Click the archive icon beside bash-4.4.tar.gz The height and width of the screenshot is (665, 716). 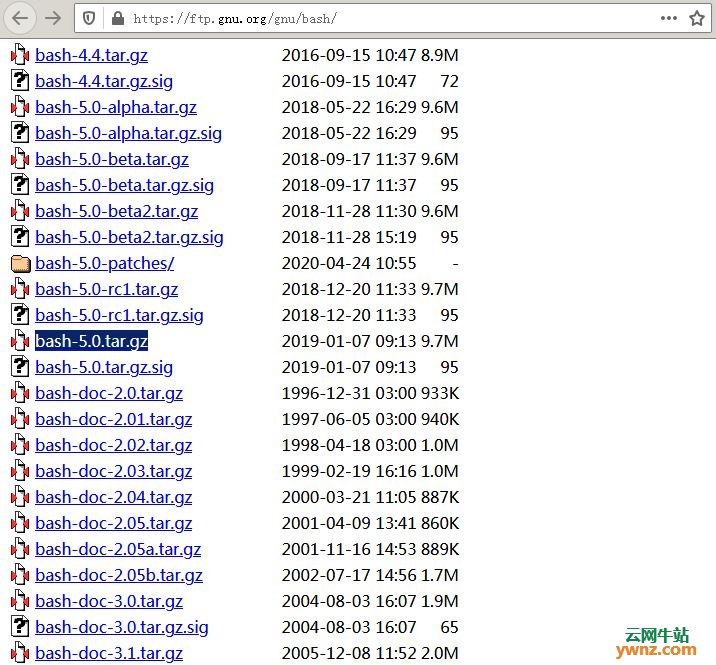[20, 55]
